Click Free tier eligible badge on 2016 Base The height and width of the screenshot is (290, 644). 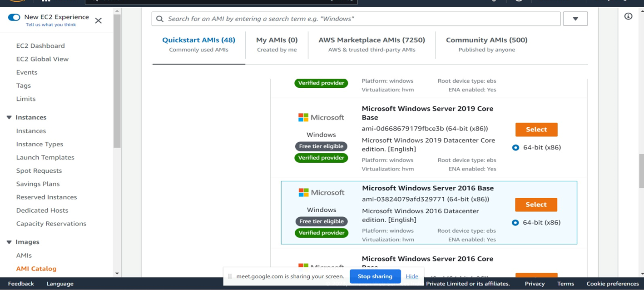click(322, 221)
